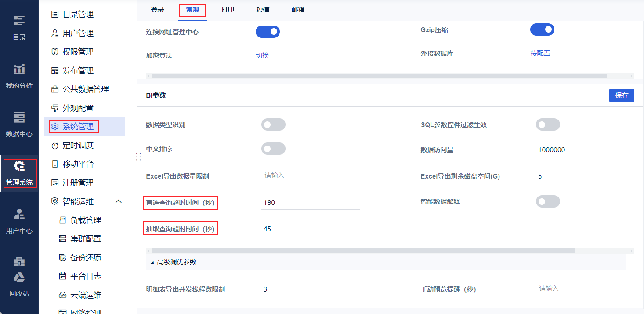Screen dimensions: 644x314
Task: Go to 数据中心 data center icon
Action: coord(19,117)
